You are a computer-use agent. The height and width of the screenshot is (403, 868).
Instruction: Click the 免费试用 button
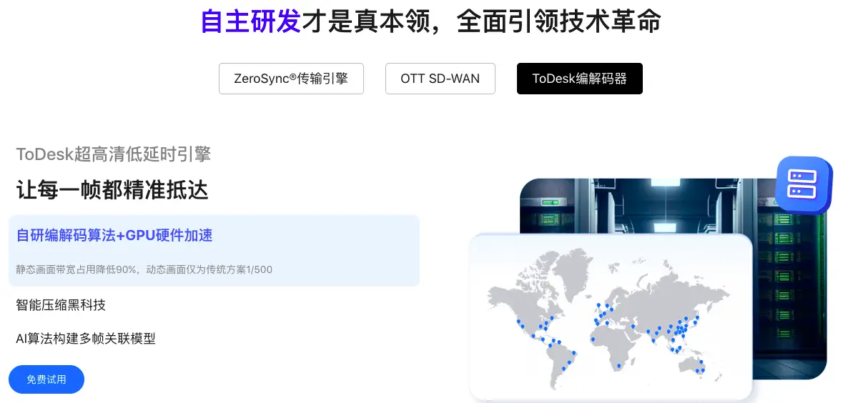click(46, 379)
